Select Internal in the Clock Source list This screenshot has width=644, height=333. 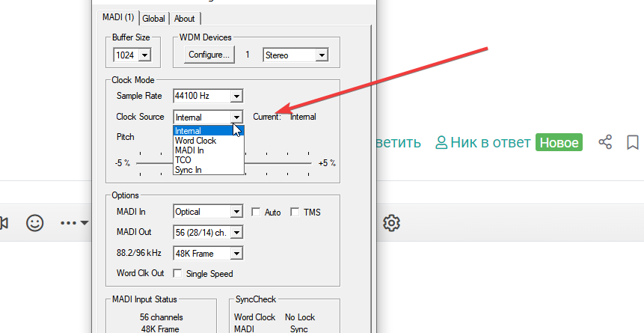(209, 131)
